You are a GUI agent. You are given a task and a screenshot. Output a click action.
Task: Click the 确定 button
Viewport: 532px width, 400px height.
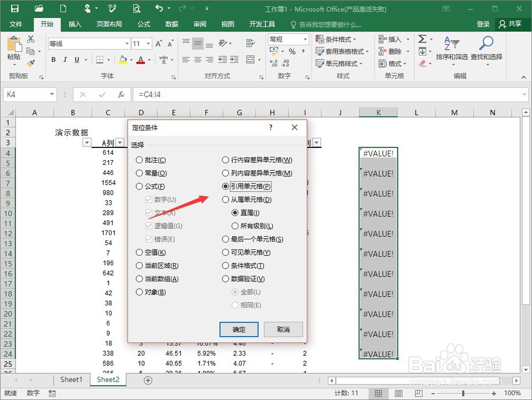click(238, 329)
